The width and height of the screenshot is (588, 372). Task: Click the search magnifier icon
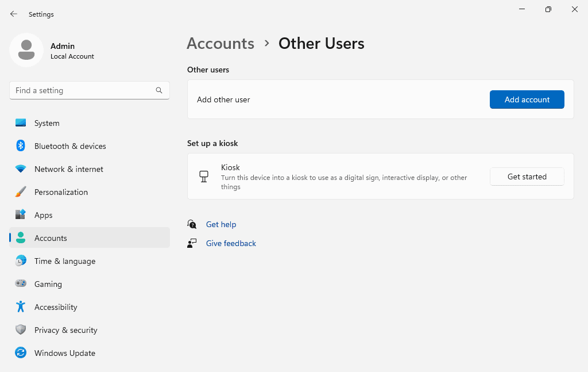[x=159, y=90]
